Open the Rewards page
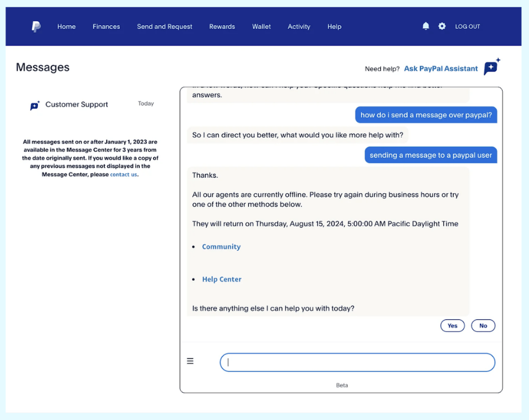This screenshot has width=529, height=420. [222, 26]
